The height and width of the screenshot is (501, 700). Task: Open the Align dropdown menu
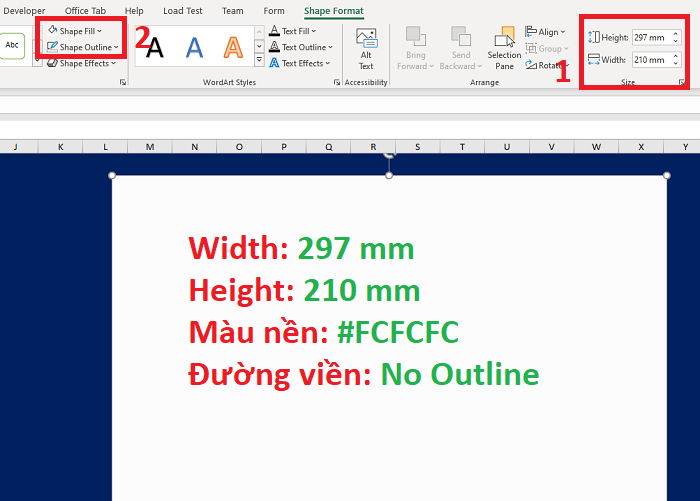click(545, 32)
